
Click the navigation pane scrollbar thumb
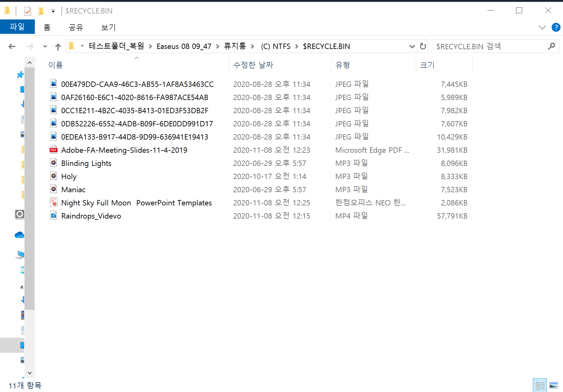29,188
